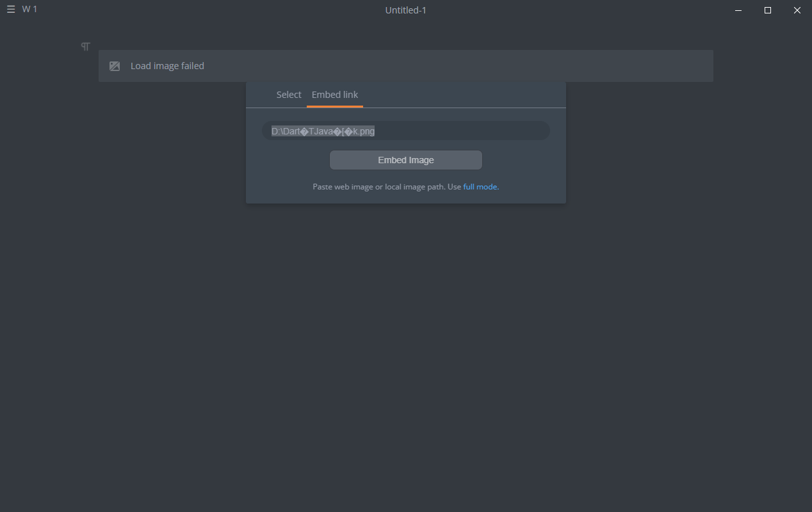Activate the Embed link tab
812x512 pixels.
coord(334,94)
